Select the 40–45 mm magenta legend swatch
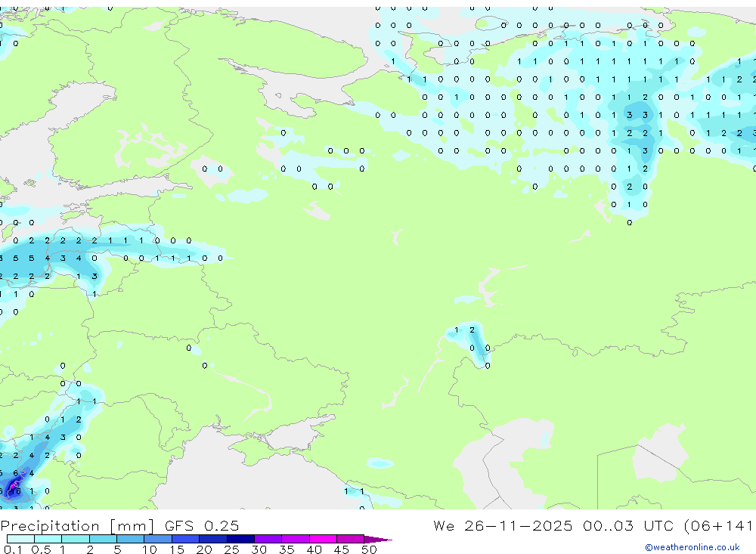Image resolution: width=756 pixels, height=554 pixels. (x=323, y=539)
